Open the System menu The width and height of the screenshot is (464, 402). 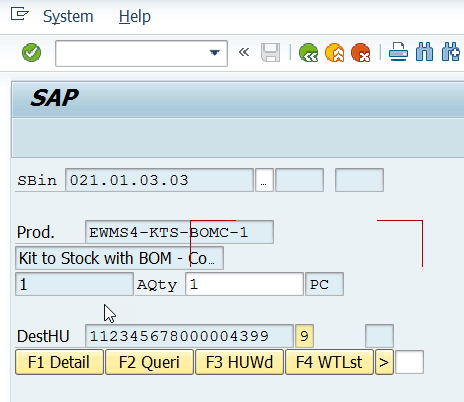click(x=68, y=16)
